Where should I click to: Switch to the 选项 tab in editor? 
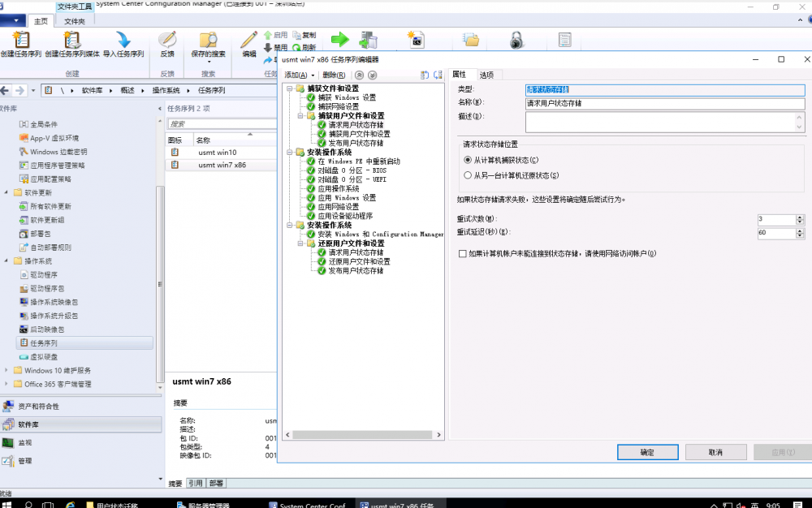tap(486, 75)
